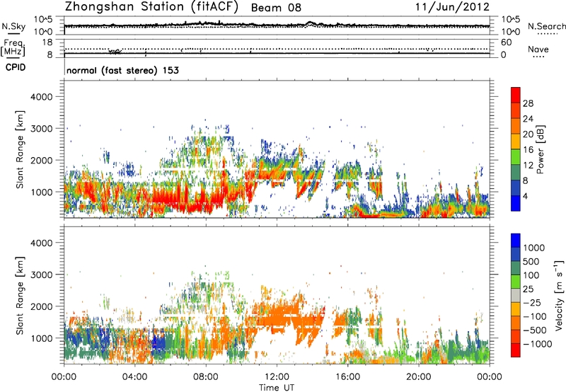Click the power panel "Slant Range [km]" label
The width and height of the screenshot is (566, 392).
20,150
